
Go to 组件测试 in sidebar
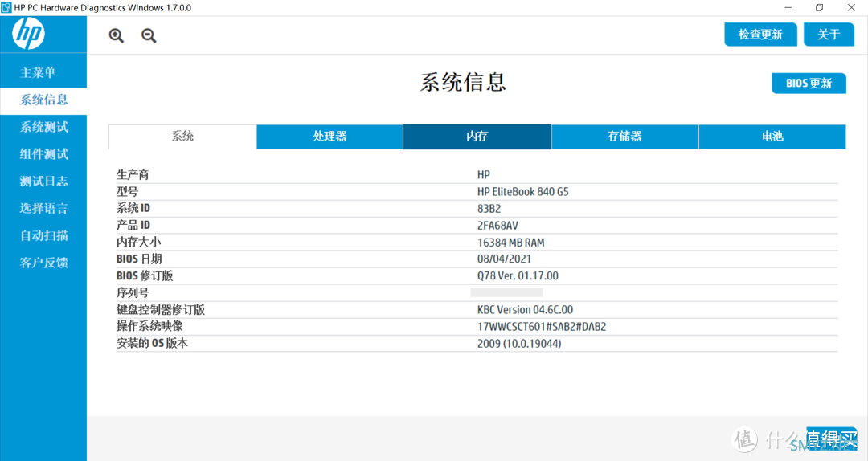click(43, 154)
